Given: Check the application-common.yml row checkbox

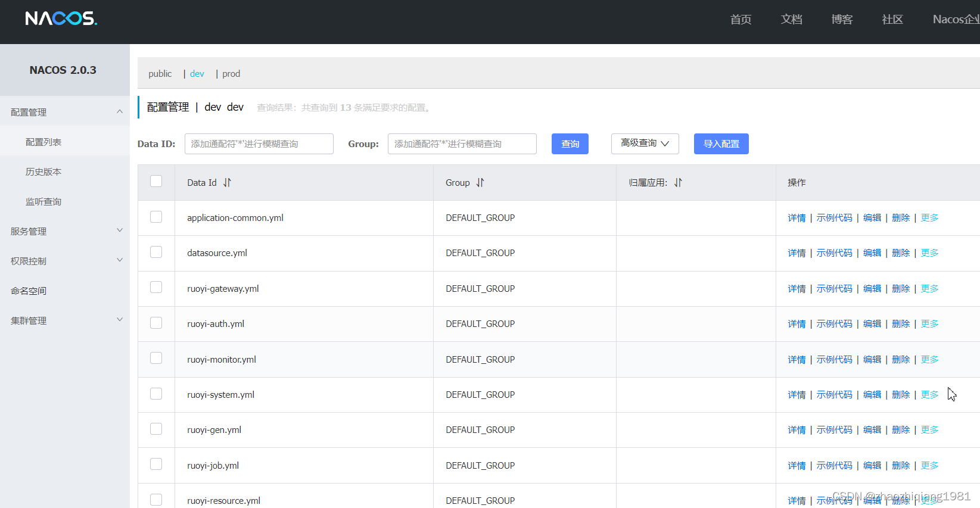Looking at the screenshot, I should click(x=156, y=217).
